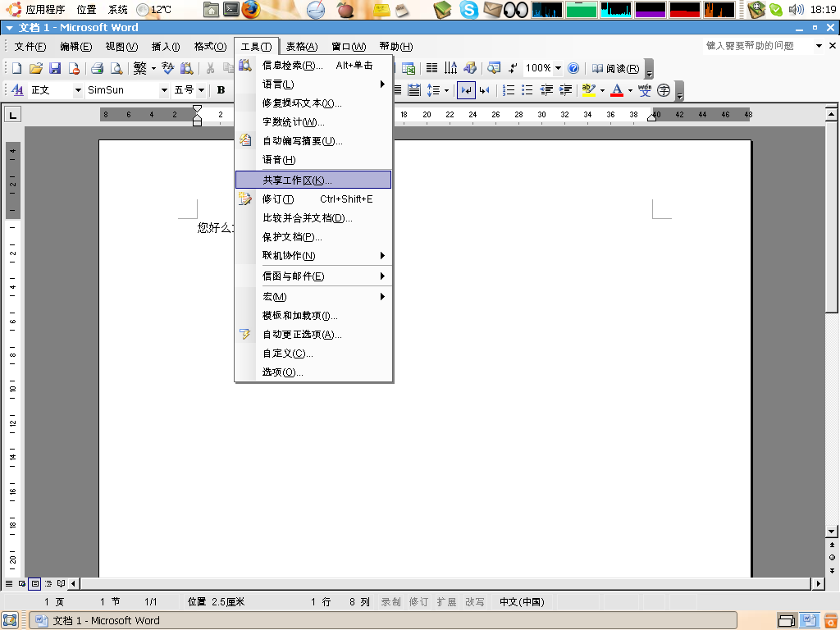This screenshot has width=840, height=630.
Task: Toggle the 修订 track changes status indicator
Action: coord(418,601)
